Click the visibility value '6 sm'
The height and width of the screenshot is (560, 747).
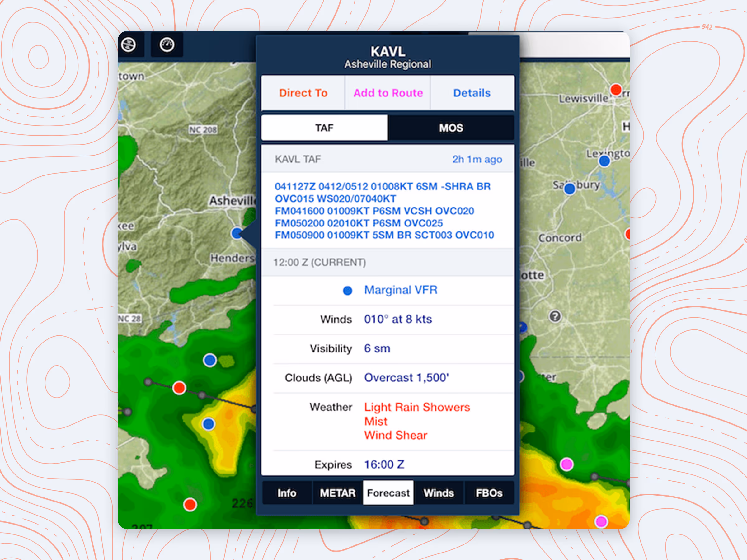pos(377,348)
